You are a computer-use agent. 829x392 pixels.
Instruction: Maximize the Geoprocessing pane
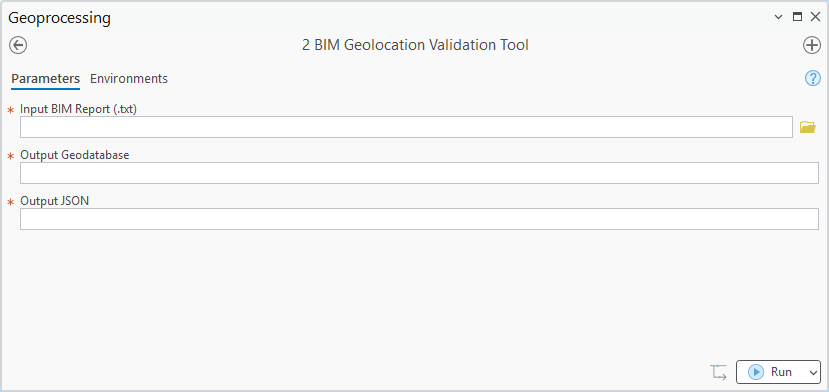(797, 17)
